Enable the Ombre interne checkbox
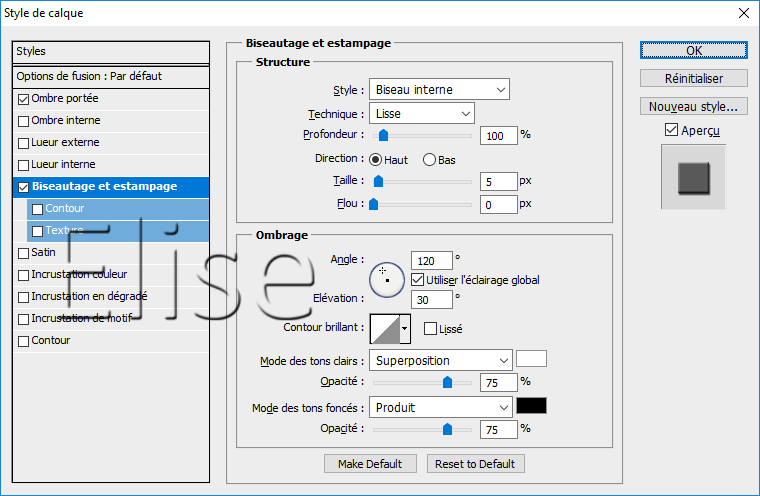The width and height of the screenshot is (760, 496). (24, 121)
